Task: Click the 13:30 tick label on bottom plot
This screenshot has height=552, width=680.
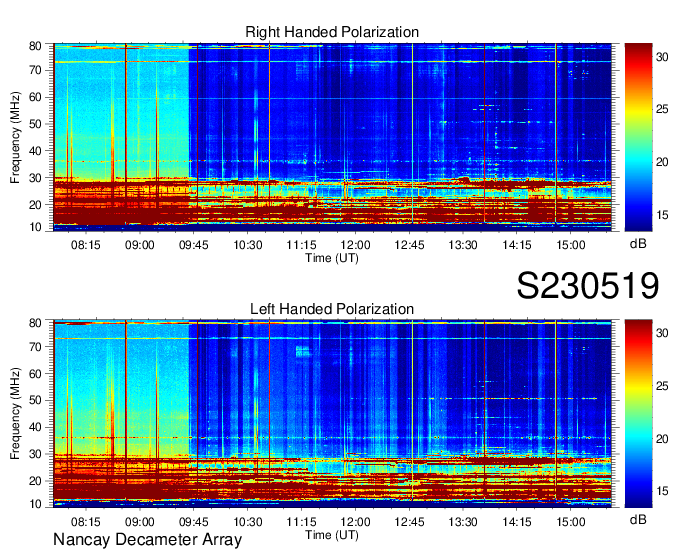Action: point(463,522)
